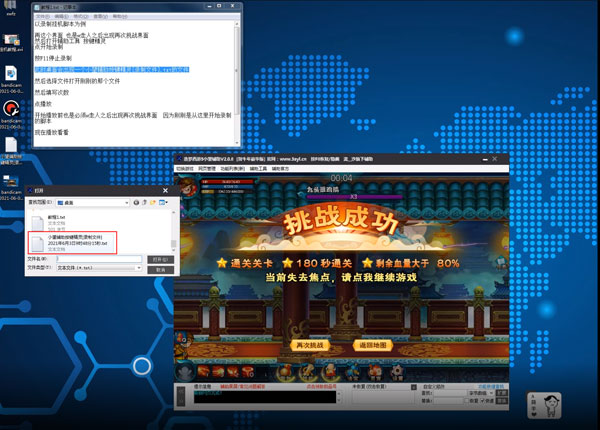Click the top dark button at panel right edge
Image resolution: width=600 pixels, height=430 pixels.
pyautogui.click(x=502, y=393)
